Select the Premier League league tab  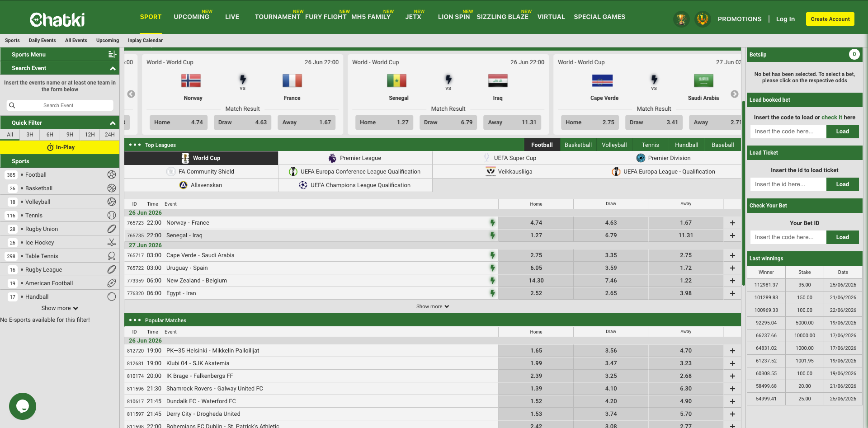point(355,158)
